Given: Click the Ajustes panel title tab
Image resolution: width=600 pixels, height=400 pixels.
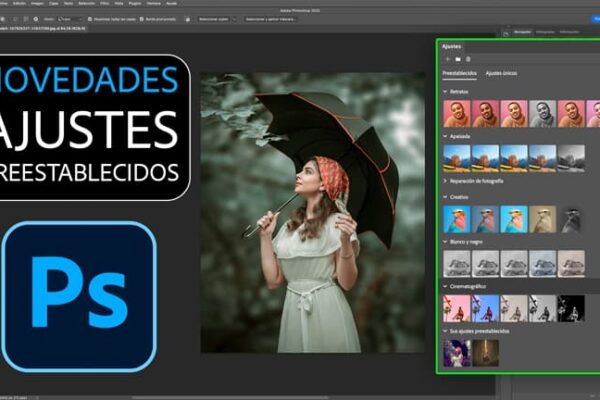Looking at the screenshot, I should coord(452,46).
